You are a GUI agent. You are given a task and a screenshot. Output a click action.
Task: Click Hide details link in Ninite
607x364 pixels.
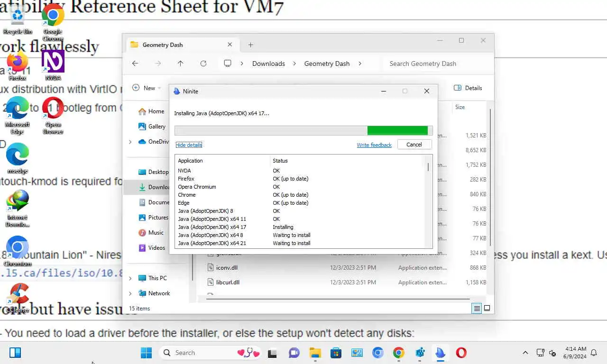click(189, 145)
